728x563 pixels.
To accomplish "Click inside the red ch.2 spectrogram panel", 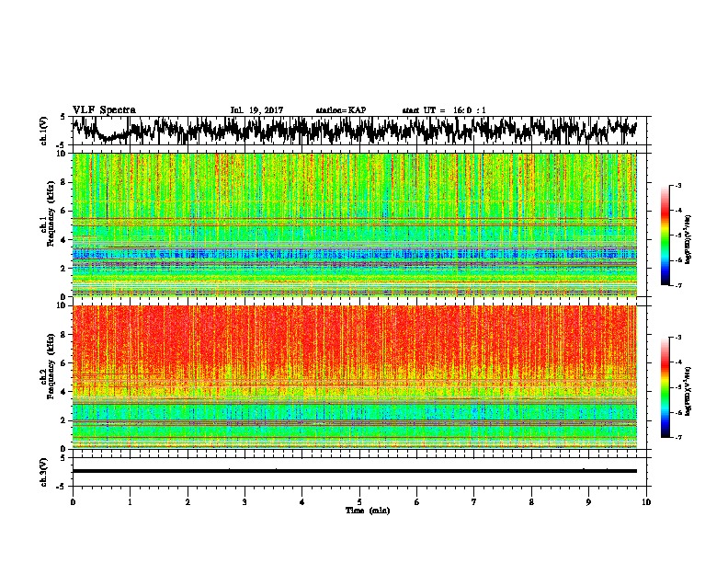I will (x=354, y=377).
